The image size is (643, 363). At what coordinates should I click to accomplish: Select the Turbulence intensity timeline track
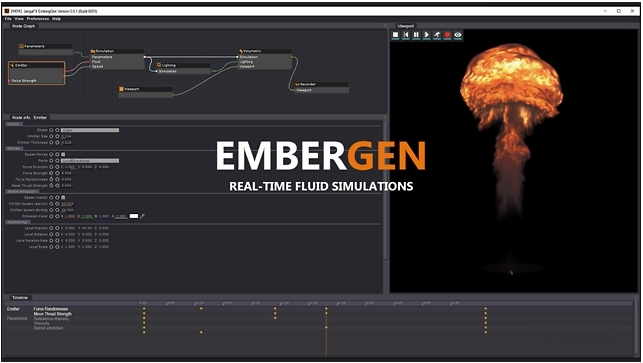pos(51,319)
